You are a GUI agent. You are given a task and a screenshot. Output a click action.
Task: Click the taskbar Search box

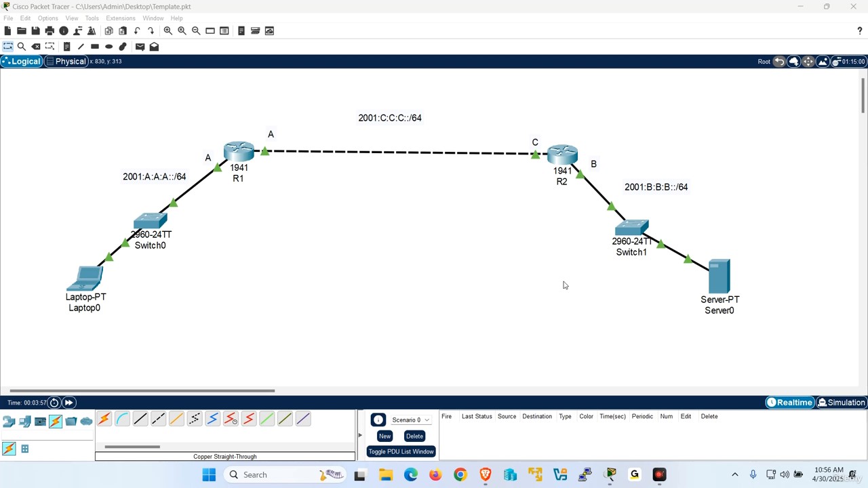[x=284, y=474]
